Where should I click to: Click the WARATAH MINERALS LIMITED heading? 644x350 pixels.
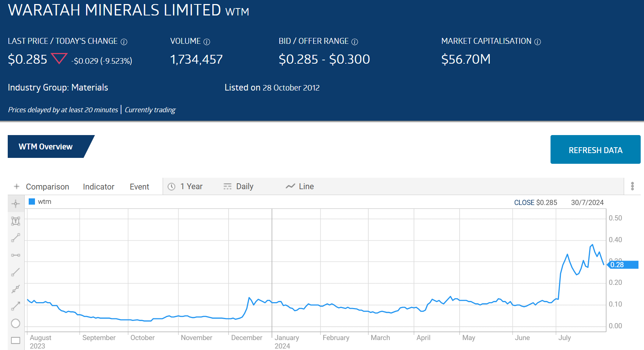click(114, 10)
